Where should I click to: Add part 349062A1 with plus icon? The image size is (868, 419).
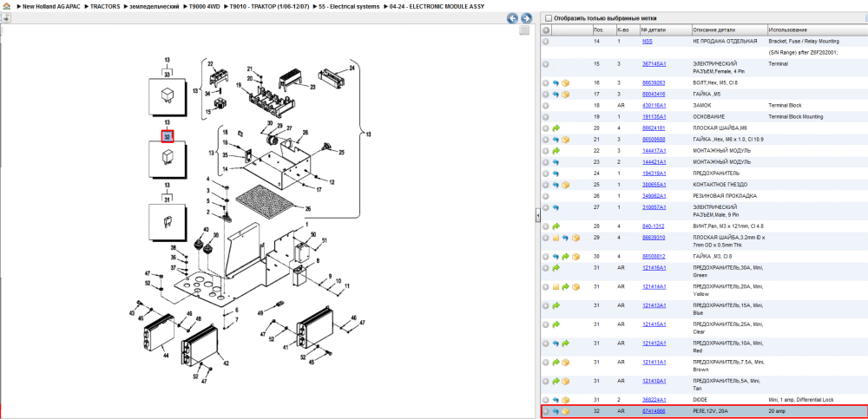tap(546, 196)
